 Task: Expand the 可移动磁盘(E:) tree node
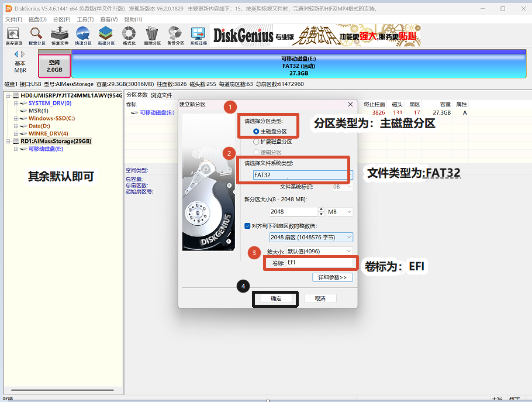coord(16,149)
